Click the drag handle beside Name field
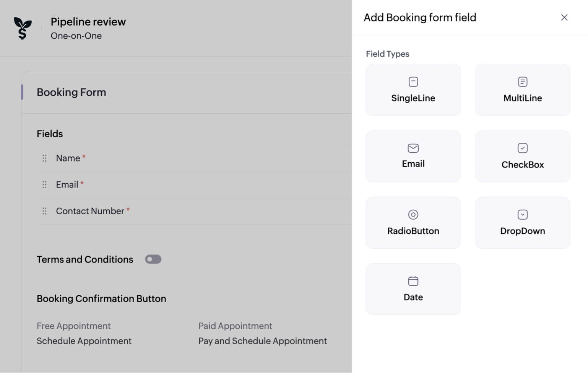Screen dimensions: 588x373 (44, 158)
